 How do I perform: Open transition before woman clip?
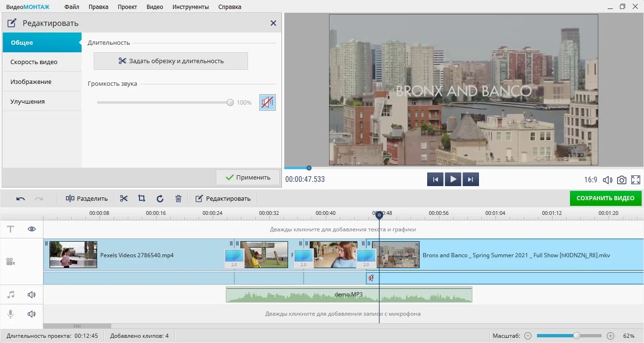pos(304,259)
